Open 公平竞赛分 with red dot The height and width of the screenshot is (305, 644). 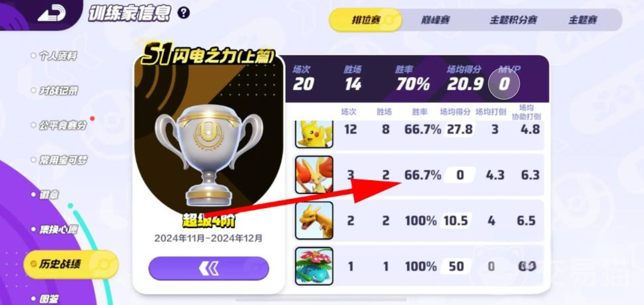click(x=62, y=125)
